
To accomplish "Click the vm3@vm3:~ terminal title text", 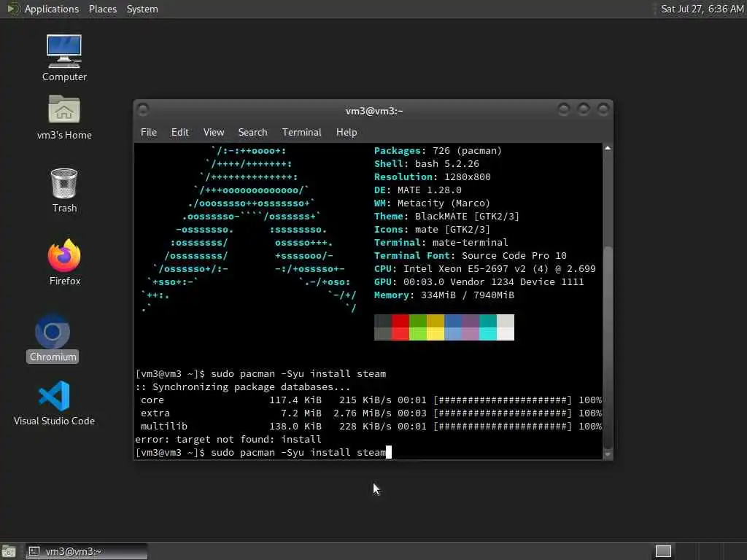I will (374, 111).
